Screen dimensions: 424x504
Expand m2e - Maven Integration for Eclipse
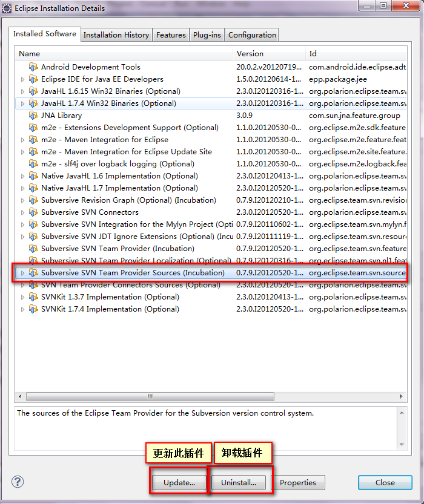coord(22,140)
